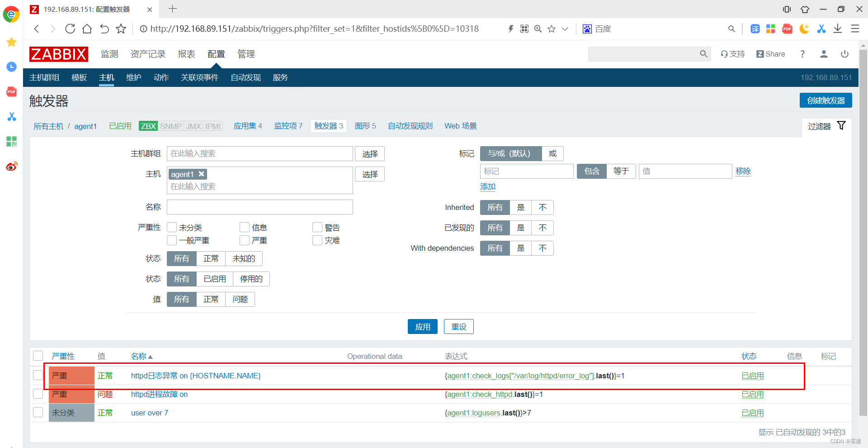This screenshot has width=868, height=448.
Task: Open the 报表 top menu
Action: coord(186,54)
